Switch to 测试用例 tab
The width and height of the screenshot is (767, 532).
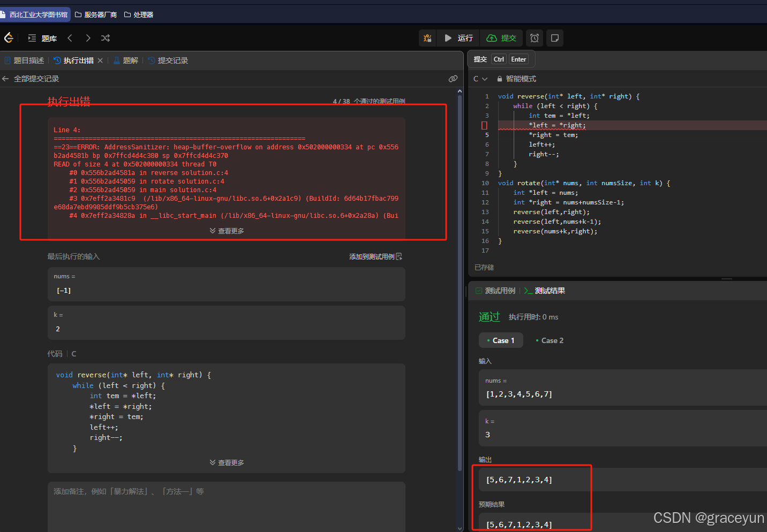click(x=495, y=291)
